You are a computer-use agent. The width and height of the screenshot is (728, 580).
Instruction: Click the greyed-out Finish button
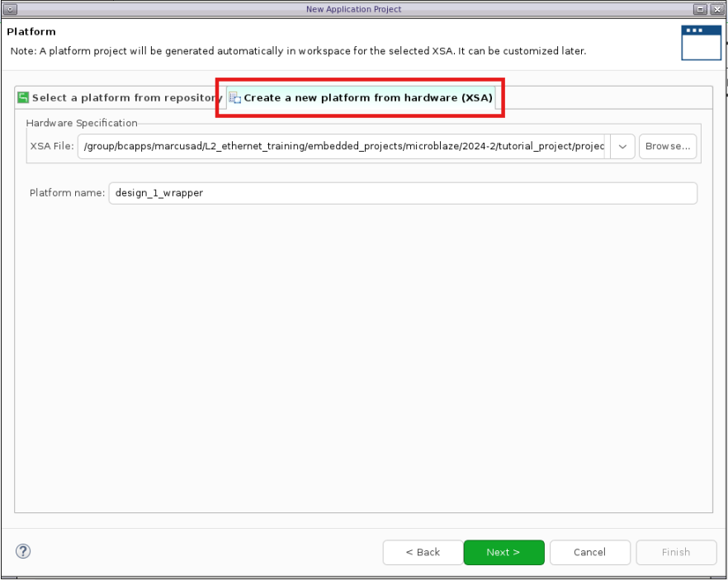click(x=675, y=552)
